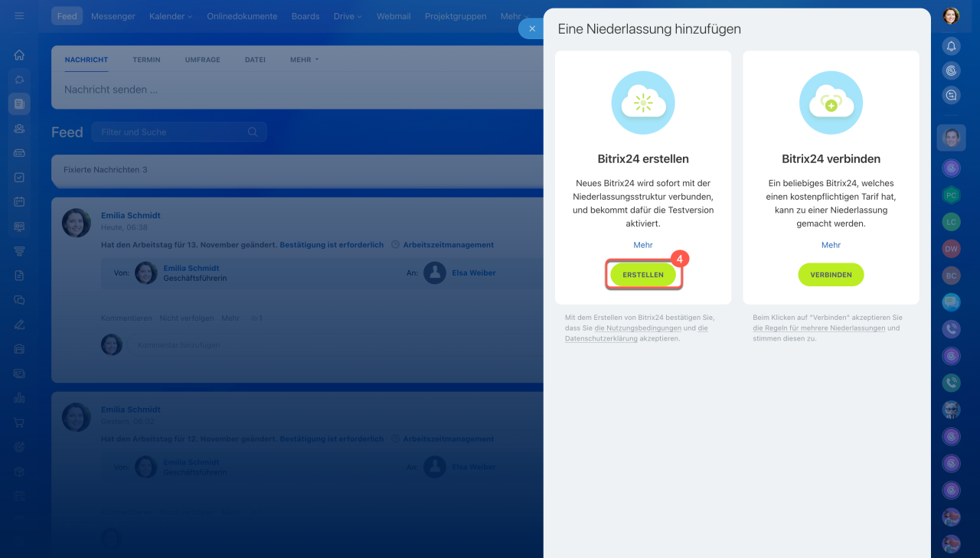Open the DW chat avatar
Image resolution: width=980 pixels, height=558 pixels.
(x=951, y=249)
